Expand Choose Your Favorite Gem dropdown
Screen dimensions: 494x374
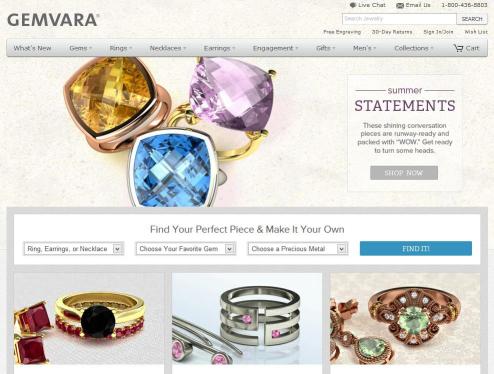tap(186, 249)
